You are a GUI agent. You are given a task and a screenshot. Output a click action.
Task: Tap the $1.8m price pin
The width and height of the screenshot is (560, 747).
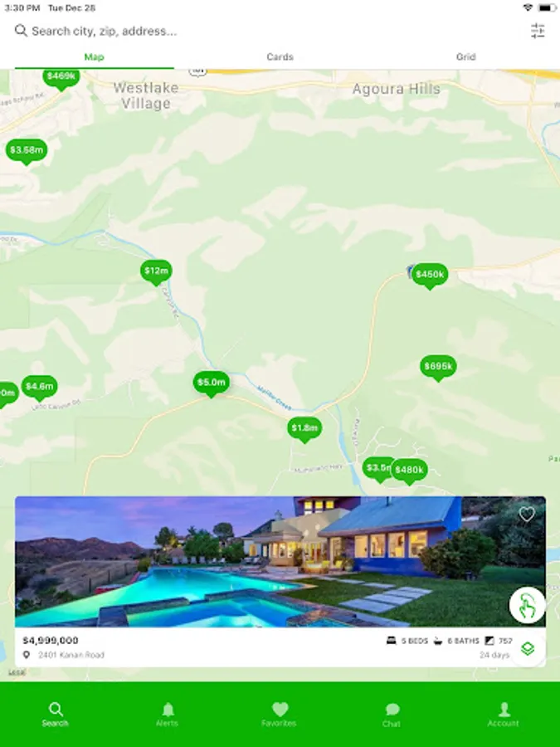pos(304,429)
